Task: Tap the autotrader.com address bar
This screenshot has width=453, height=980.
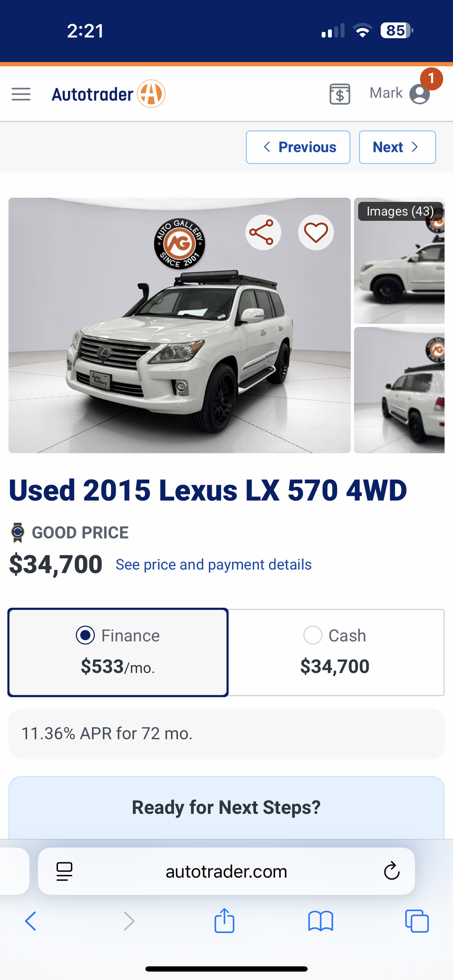Action: [226, 871]
